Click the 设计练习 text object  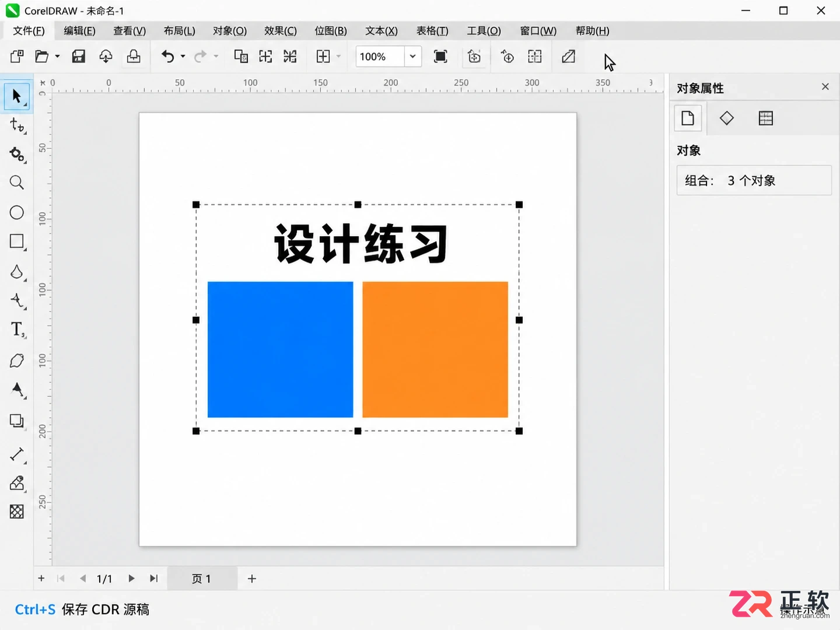[361, 244]
